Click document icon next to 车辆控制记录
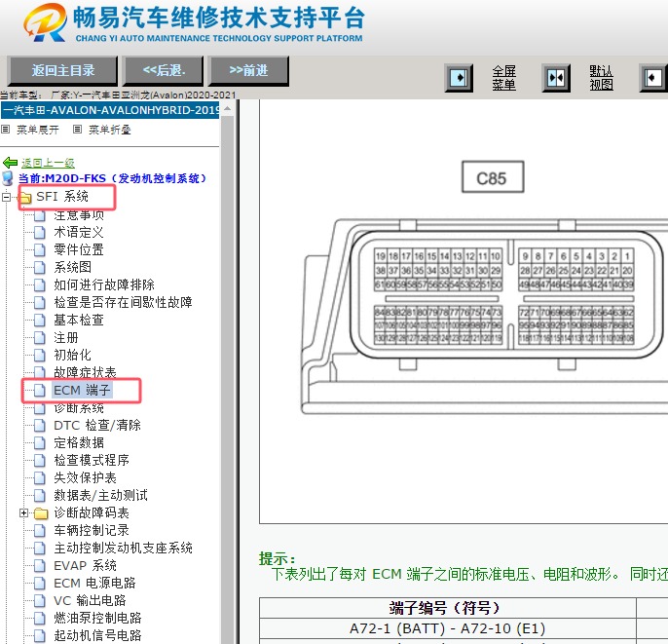This screenshot has width=668, height=644. click(x=40, y=531)
